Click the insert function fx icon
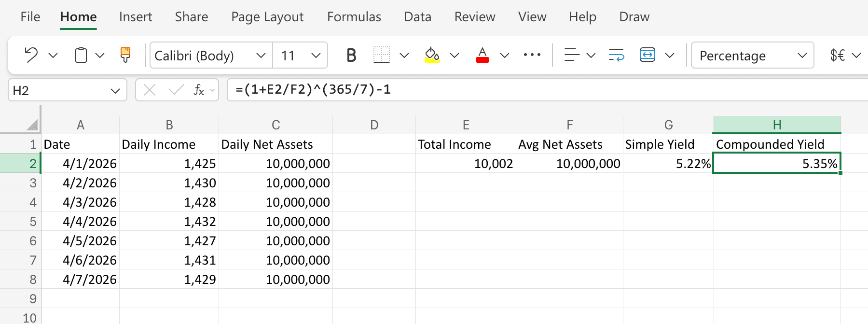This screenshot has width=868, height=324. 198,90
